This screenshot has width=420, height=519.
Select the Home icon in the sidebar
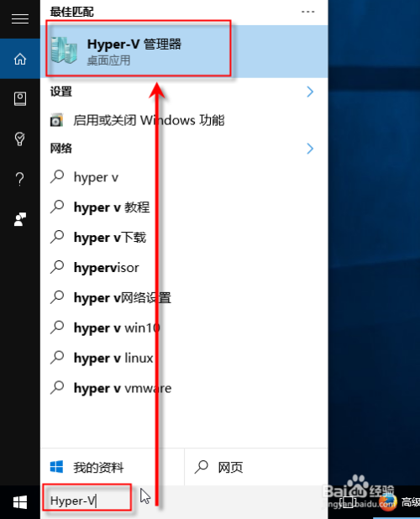coord(20,59)
